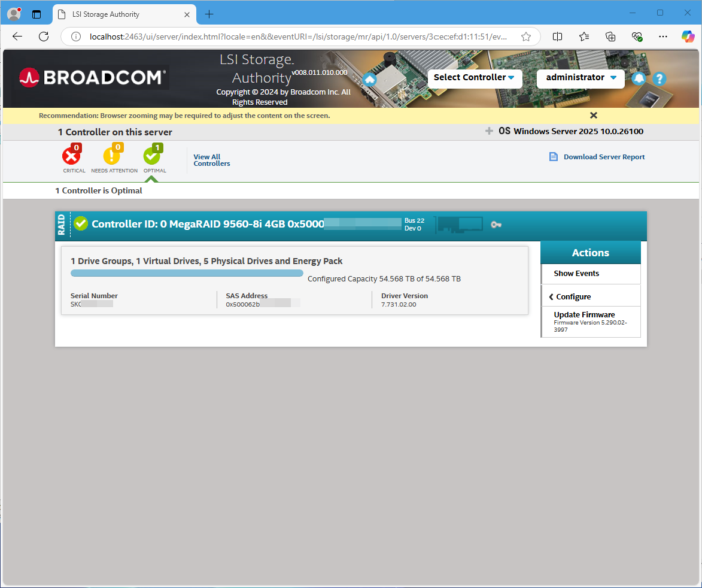Click the configured capacity progress bar
Image resolution: width=702 pixels, height=588 pixels.
(x=187, y=273)
